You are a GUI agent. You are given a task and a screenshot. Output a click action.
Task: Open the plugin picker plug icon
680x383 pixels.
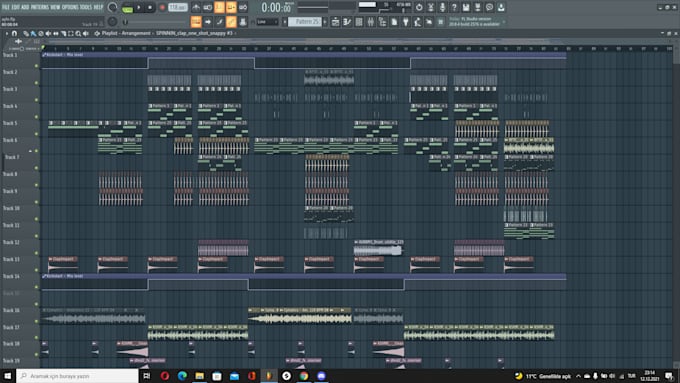pos(405,22)
